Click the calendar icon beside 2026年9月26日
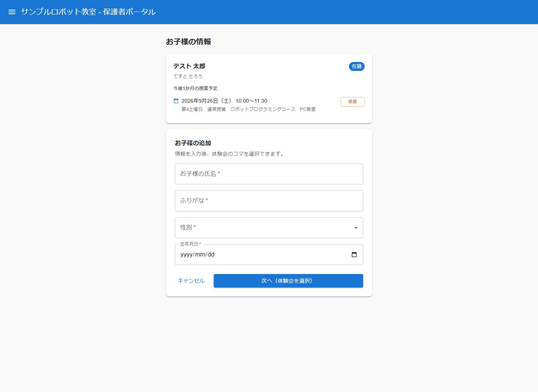 pyautogui.click(x=176, y=101)
